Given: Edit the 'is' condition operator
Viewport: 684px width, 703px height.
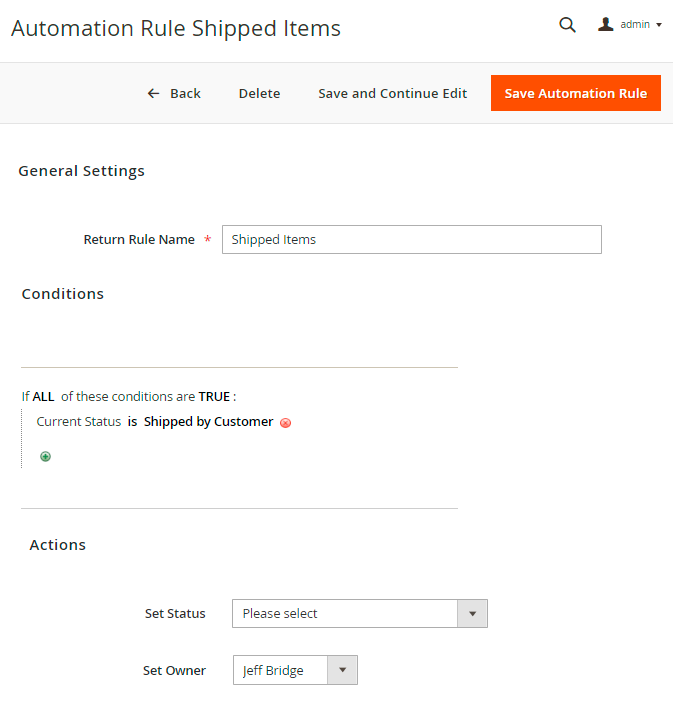Looking at the screenshot, I should click(x=132, y=422).
